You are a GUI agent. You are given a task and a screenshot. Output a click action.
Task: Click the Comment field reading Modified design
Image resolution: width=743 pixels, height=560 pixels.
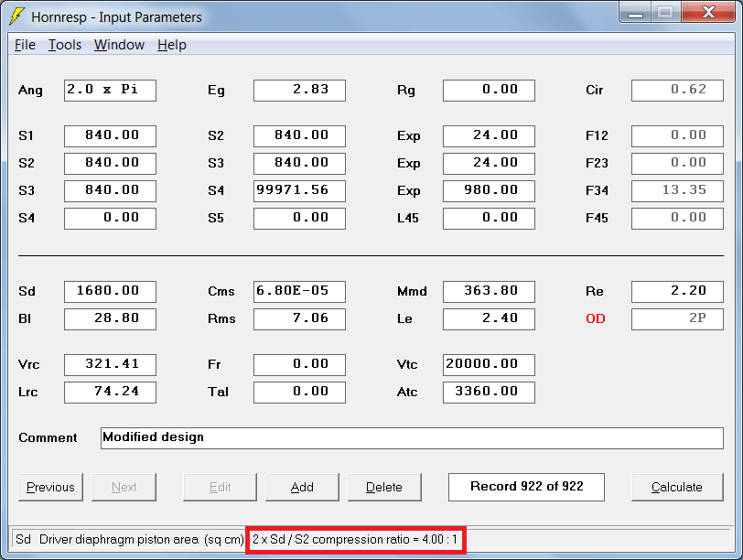coord(413,437)
